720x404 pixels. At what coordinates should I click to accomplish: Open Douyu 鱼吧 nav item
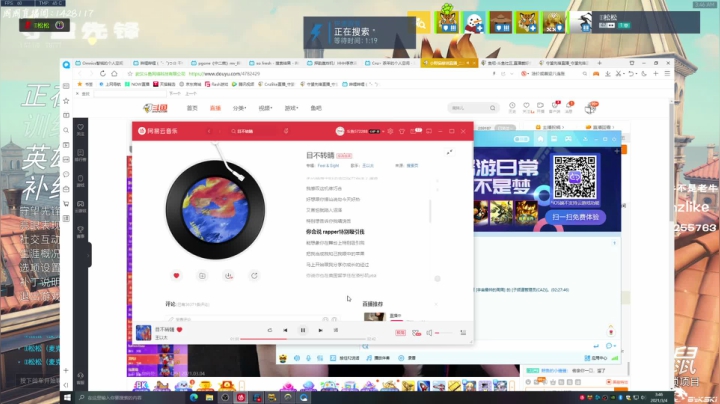(x=316, y=108)
